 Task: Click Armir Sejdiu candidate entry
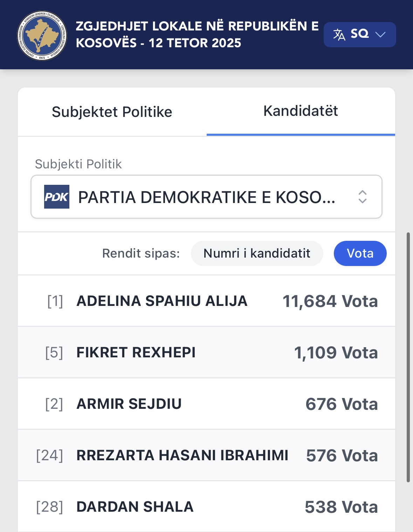click(129, 404)
